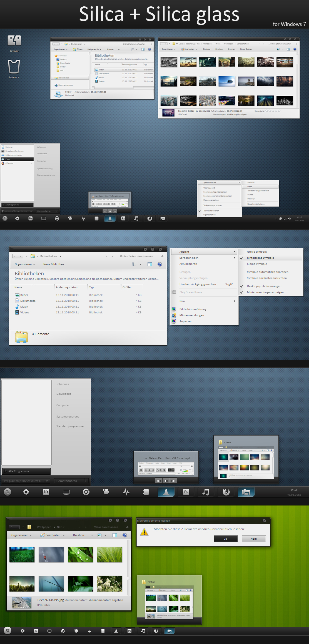Open Organisieren dropdown next to Neue Bibliothek
This screenshot has width=309, height=644.
[x=25, y=264]
